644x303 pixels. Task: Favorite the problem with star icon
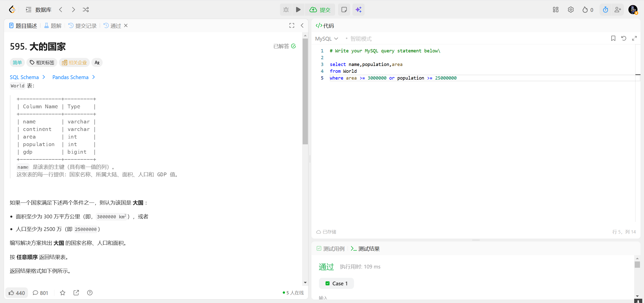(63, 293)
